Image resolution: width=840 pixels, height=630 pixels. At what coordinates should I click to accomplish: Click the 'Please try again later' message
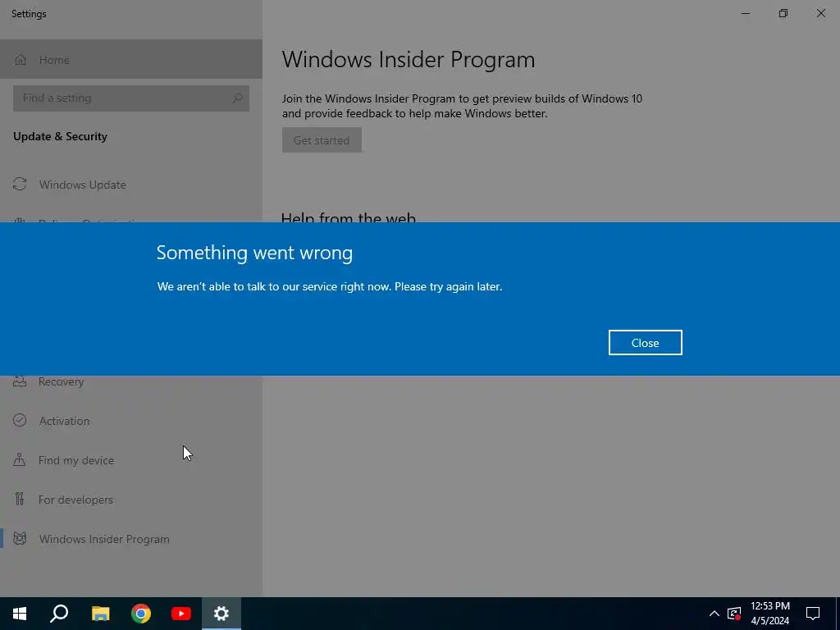449,286
